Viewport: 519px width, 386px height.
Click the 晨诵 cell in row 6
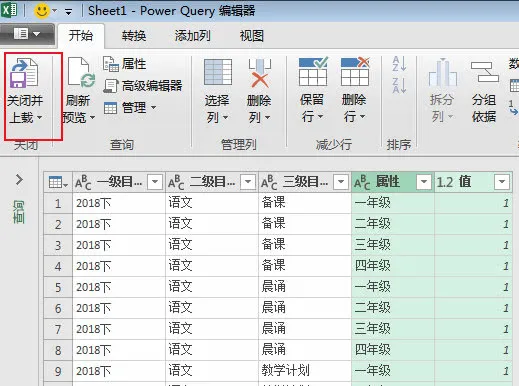tap(305, 308)
